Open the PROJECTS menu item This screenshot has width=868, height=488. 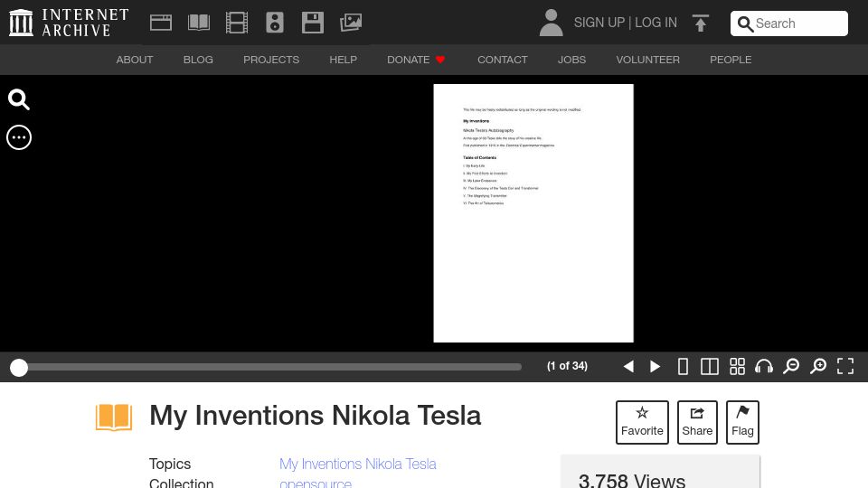[271, 60]
